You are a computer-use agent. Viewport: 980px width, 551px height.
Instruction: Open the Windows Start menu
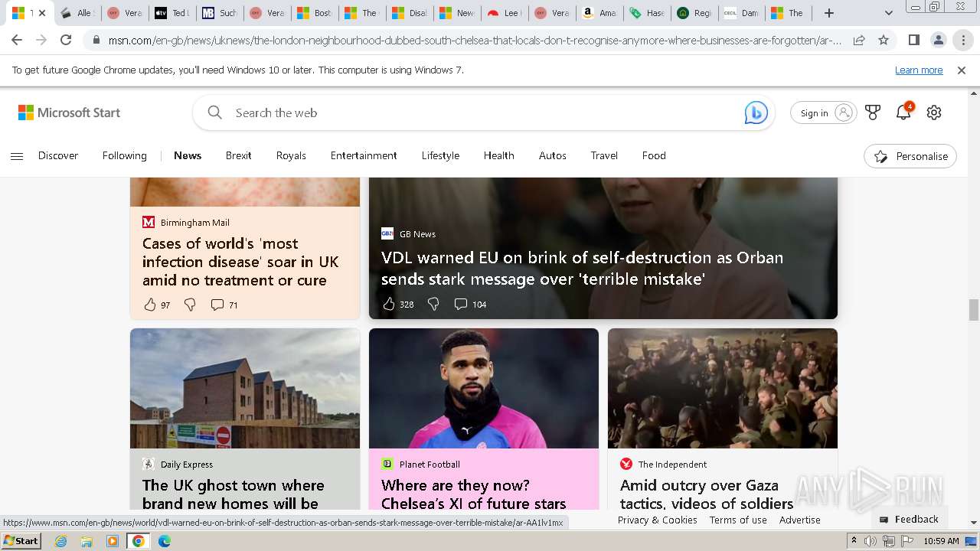pyautogui.click(x=21, y=541)
